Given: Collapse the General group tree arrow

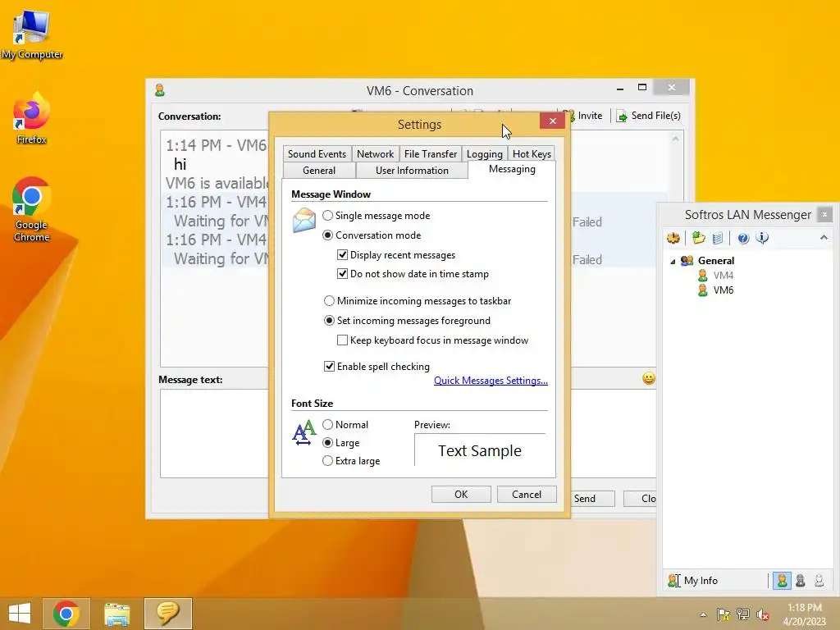Looking at the screenshot, I should (x=673, y=262).
